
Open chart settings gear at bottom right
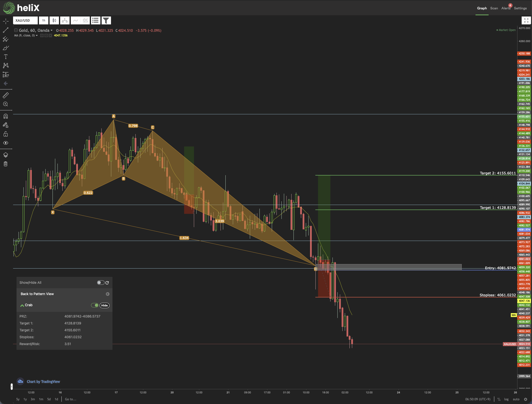coord(526,399)
